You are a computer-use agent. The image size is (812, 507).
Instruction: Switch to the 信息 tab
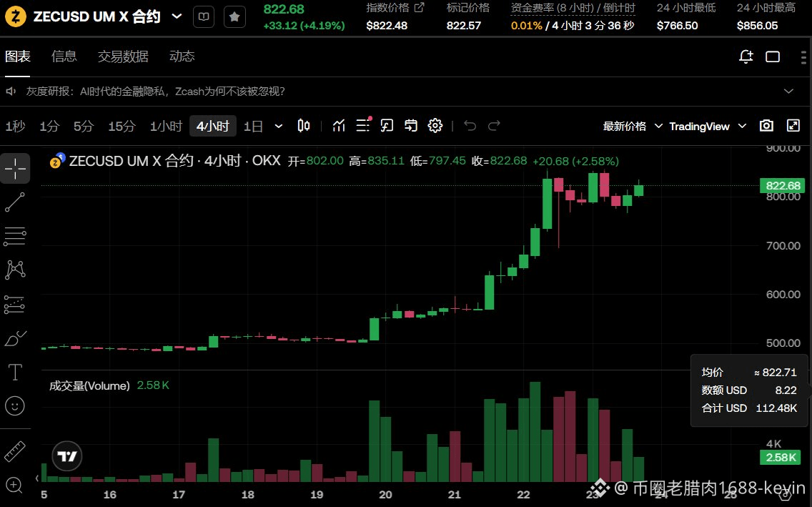coord(64,56)
